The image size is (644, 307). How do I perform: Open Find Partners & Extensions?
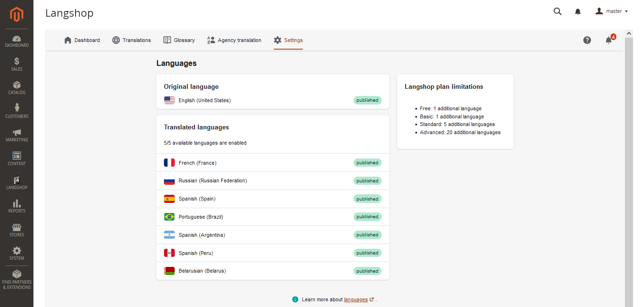17,280
